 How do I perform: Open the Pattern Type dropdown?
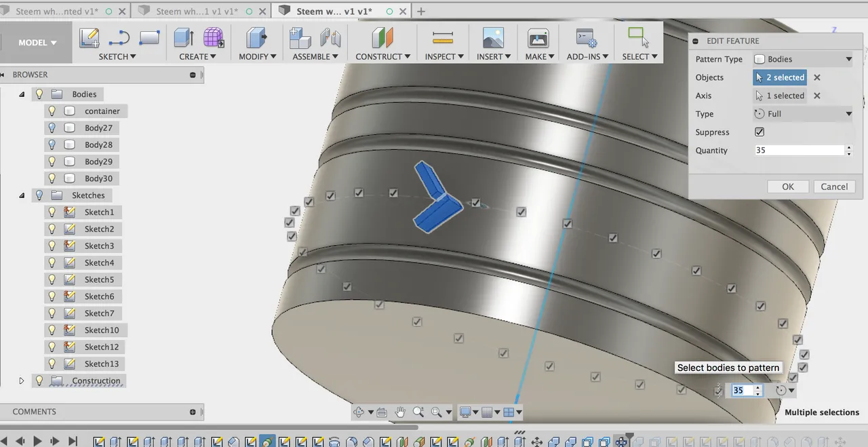tap(803, 59)
